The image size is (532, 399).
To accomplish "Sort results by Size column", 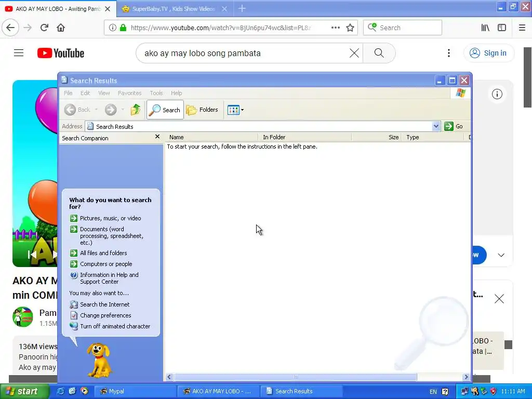I will click(377, 137).
